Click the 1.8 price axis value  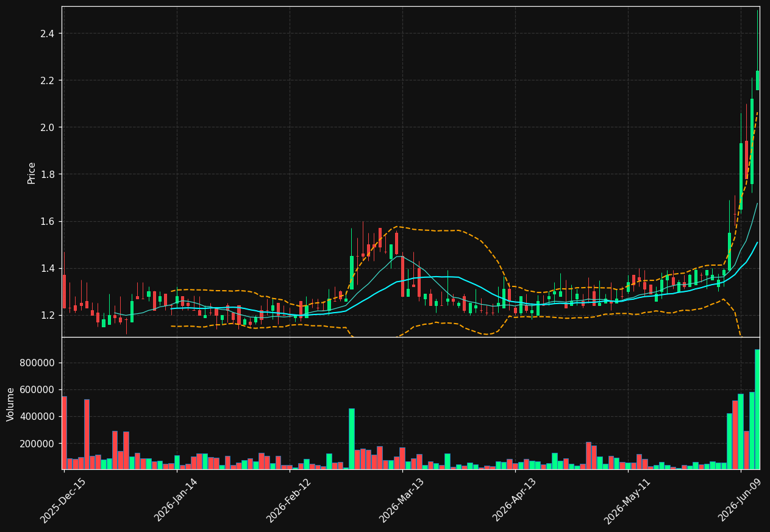[48, 174]
